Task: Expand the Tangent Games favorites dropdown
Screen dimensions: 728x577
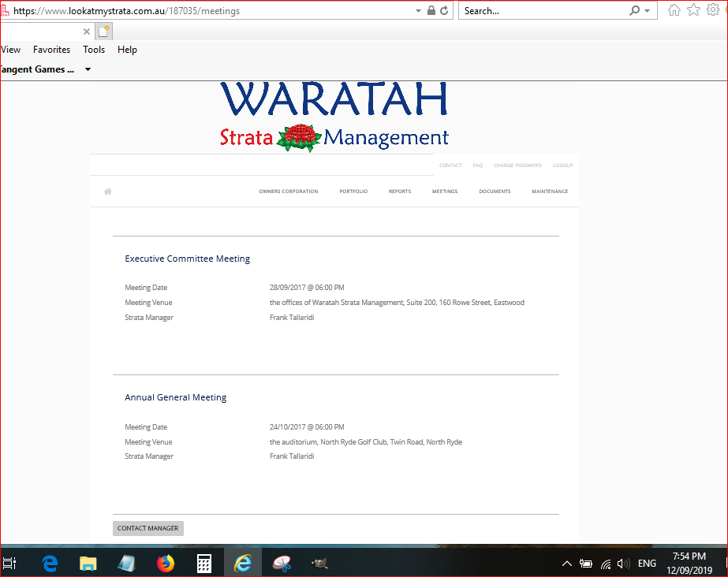Action: click(x=88, y=69)
